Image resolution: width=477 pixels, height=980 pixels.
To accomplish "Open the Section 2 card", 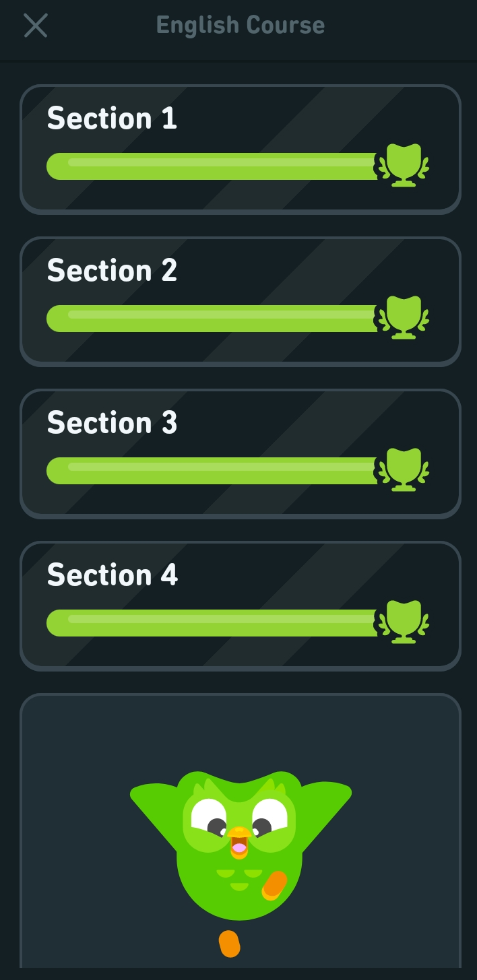I will (x=238, y=300).
